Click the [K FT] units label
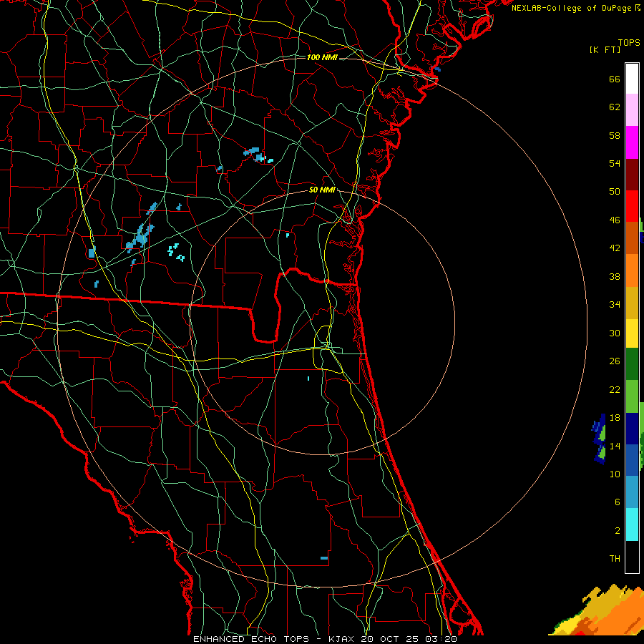This screenshot has height=644, width=644. point(605,49)
